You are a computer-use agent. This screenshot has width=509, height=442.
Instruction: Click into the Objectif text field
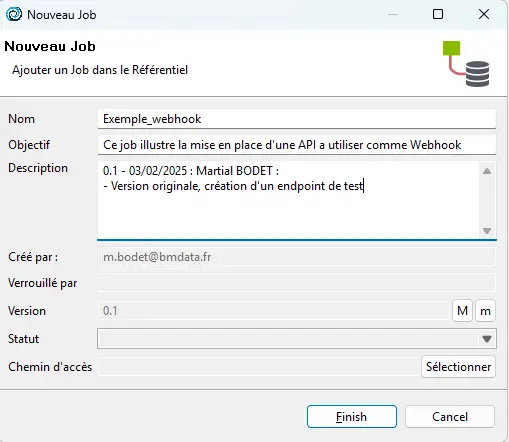(x=297, y=145)
